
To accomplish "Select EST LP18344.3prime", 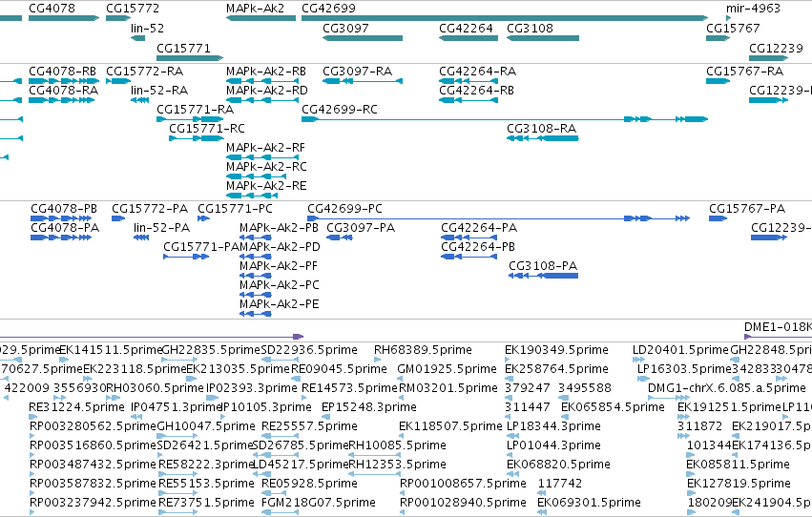I will 553,427.
